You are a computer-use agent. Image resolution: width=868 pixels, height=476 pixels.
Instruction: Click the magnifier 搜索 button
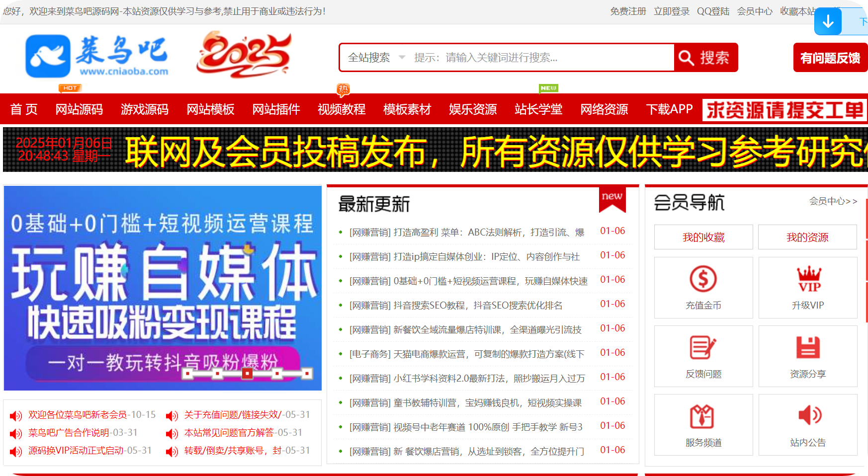tap(705, 58)
